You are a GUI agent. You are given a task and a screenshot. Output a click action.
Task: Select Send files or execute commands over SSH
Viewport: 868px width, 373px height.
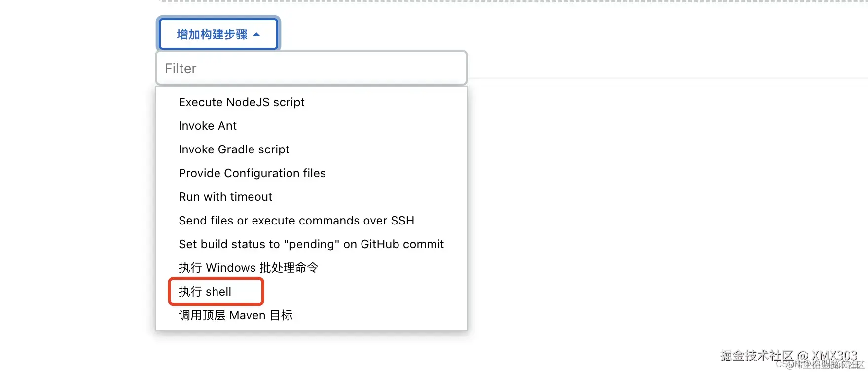click(296, 221)
